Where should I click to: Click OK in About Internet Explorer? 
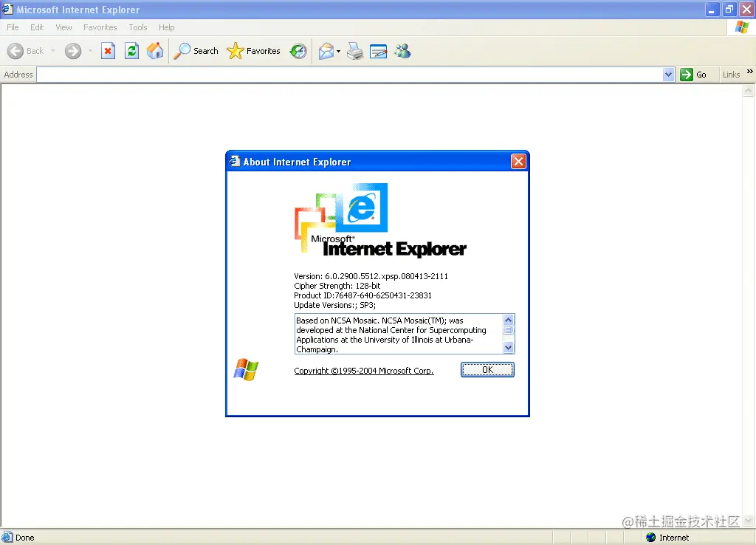coord(487,370)
